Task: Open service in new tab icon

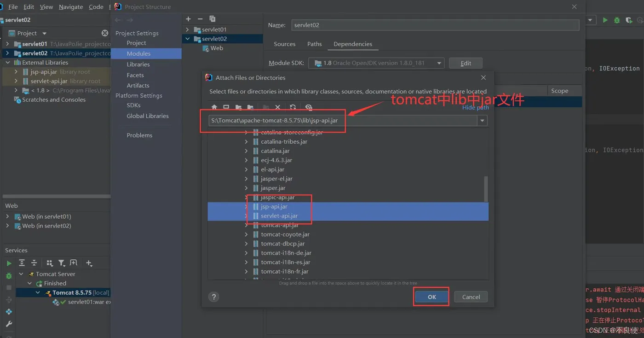Action: (73, 263)
